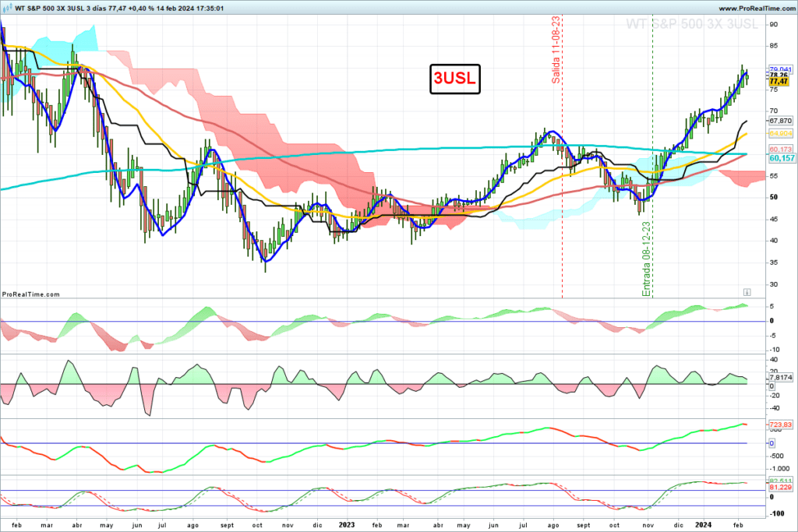This screenshot has height=532, width=798.
Task: Click the teal moving average label 60,157
Action: 782,158
